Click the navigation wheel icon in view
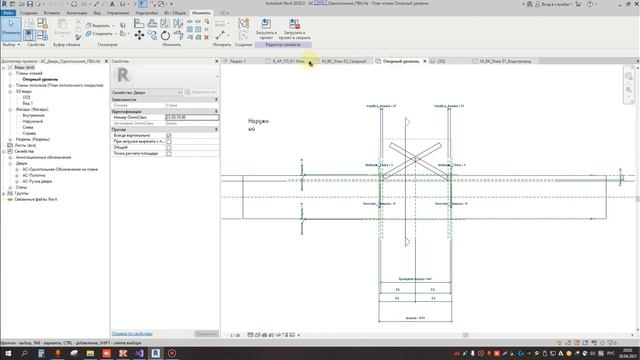Viewport: 640px width, 360px height. [x=629, y=76]
